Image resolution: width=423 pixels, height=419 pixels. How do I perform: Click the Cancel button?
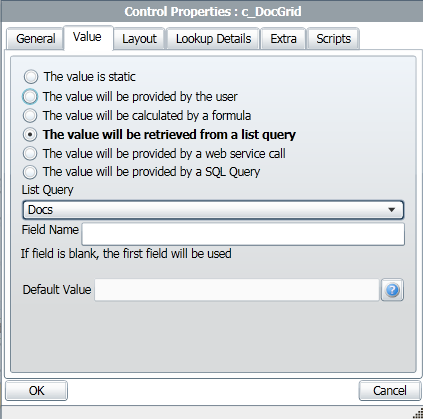[390, 391]
